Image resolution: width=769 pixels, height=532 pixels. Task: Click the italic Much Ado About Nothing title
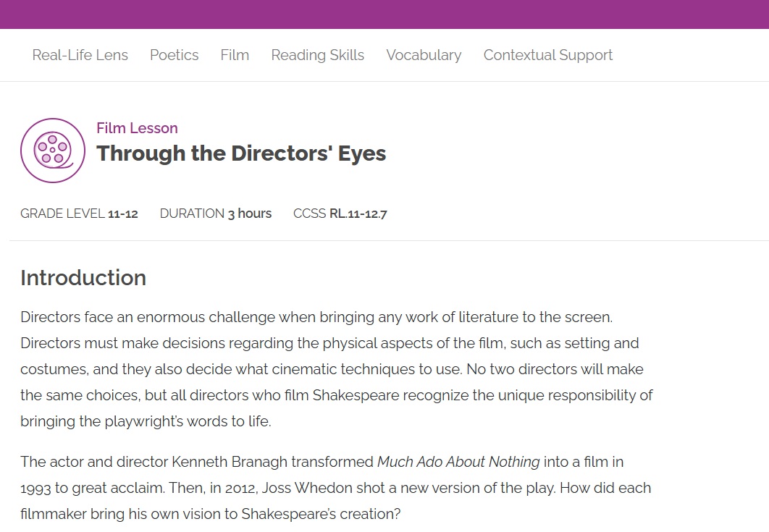(458, 462)
